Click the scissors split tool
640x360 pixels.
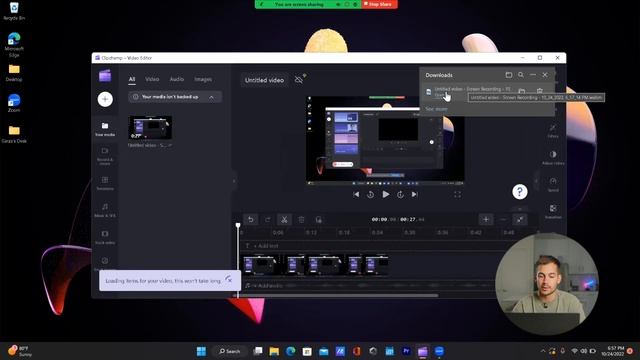(x=284, y=220)
